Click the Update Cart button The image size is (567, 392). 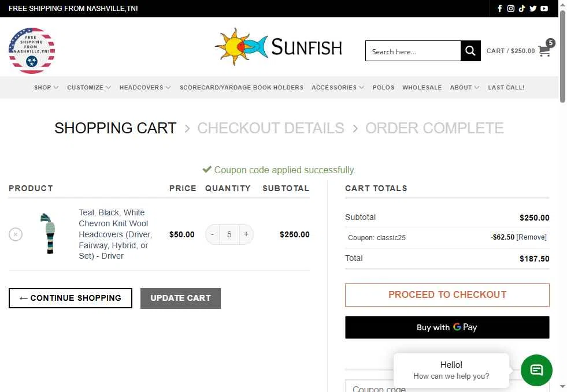pyautogui.click(x=180, y=298)
